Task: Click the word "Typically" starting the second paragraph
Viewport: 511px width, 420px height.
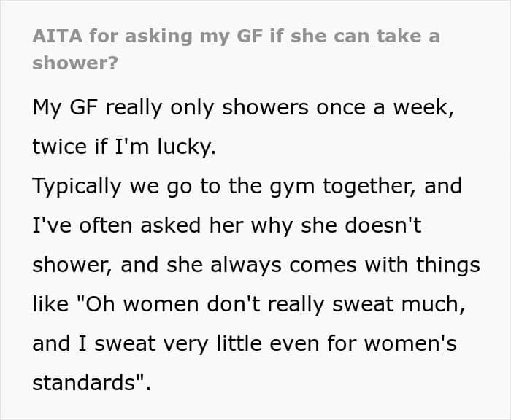Action: (77, 187)
